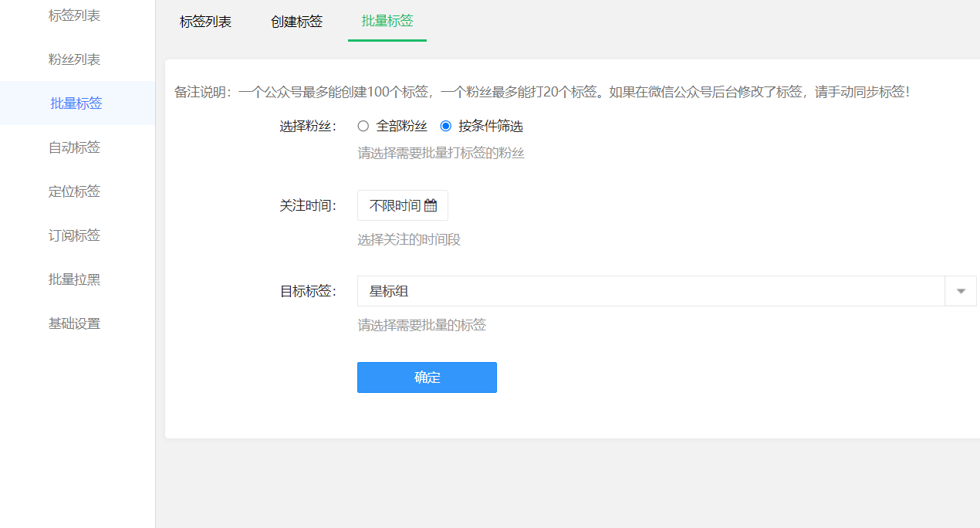Click the calendar icon in 关注时间 field
Screen dimensions: 980x528
click(x=431, y=206)
